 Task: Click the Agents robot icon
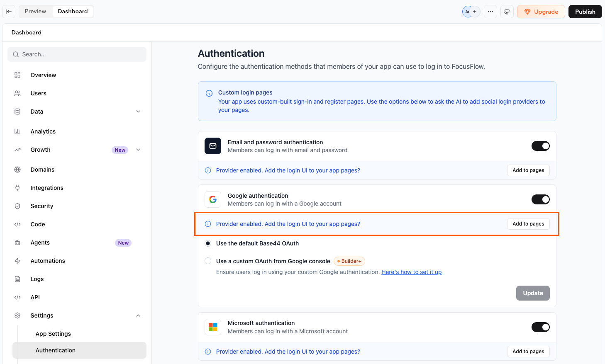(17, 243)
